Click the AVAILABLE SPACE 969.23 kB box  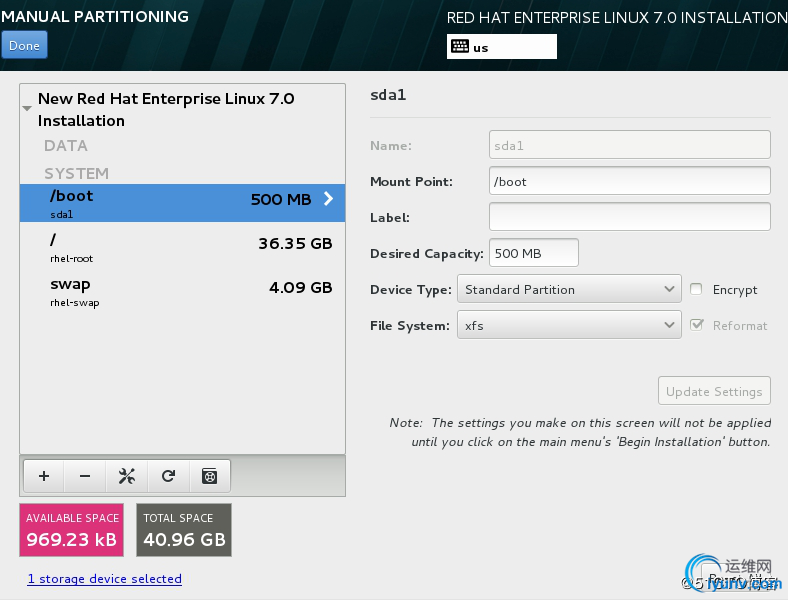71,530
